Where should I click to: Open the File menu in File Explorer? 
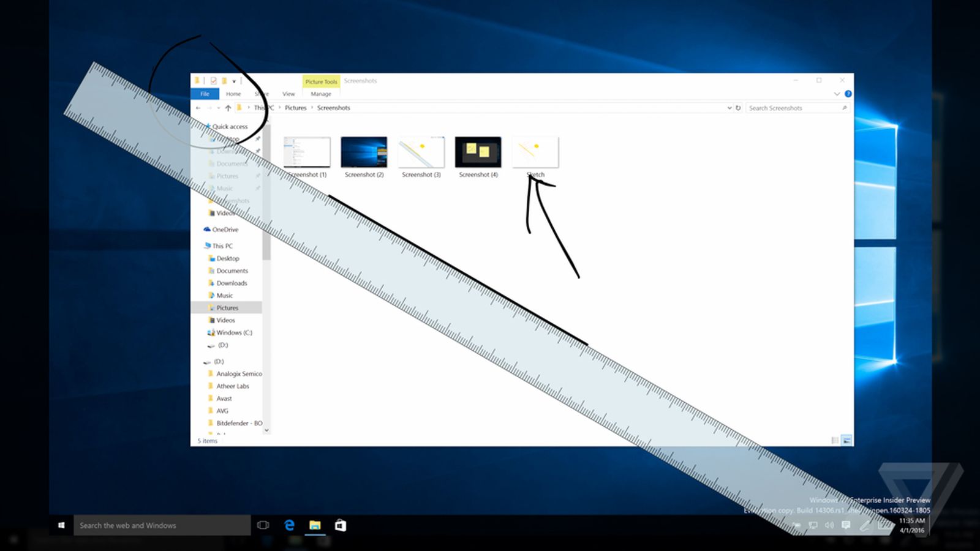point(204,94)
